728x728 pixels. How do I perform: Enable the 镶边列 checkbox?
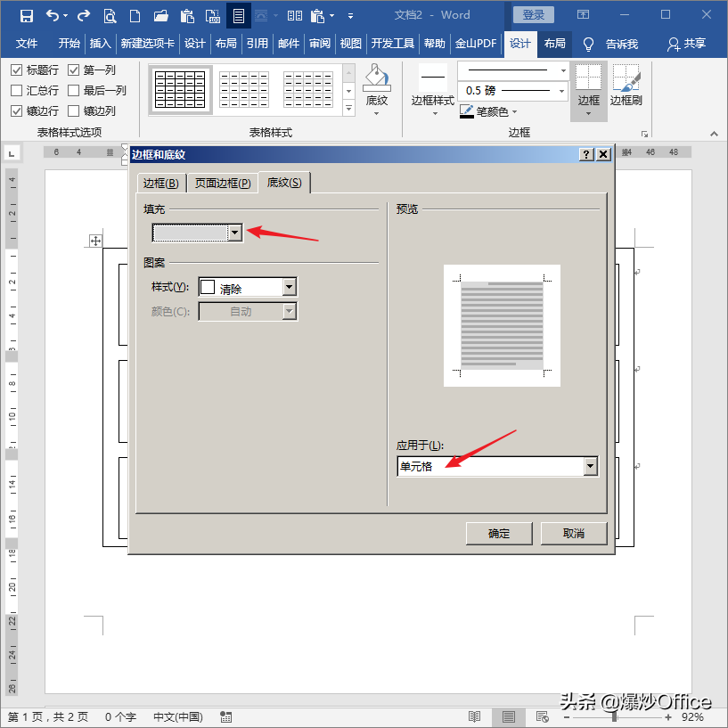pyautogui.click(x=73, y=111)
